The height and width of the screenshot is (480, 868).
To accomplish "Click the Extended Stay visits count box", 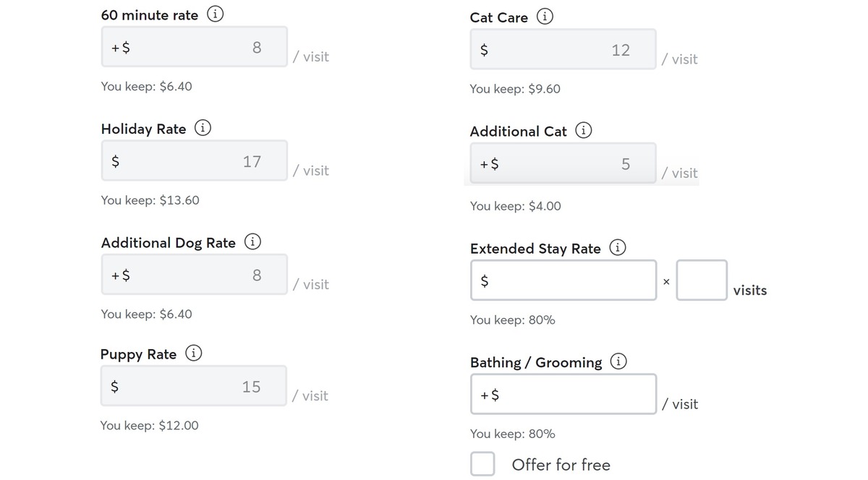I will [702, 280].
